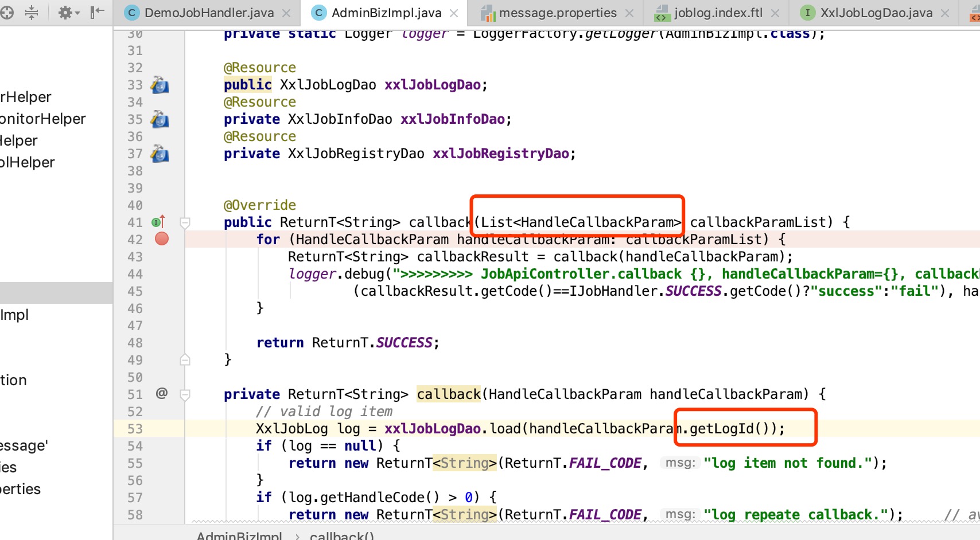980x540 pixels.
Task: Collapse the callback method fold at line 51
Action: pyautogui.click(x=185, y=394)
